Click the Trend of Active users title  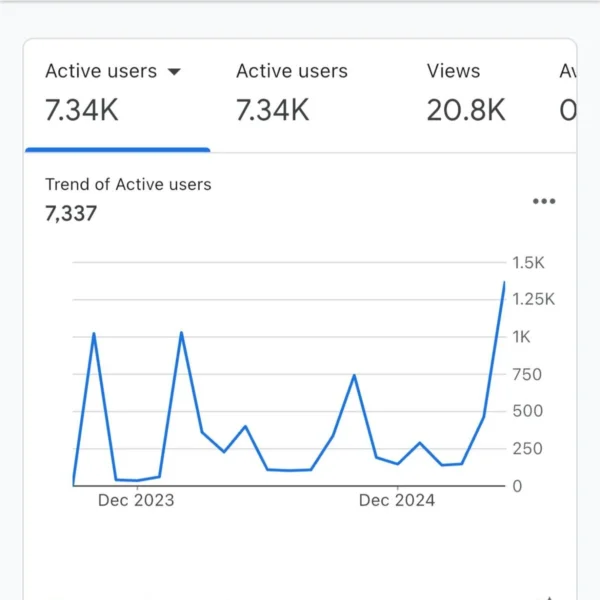(128, 184)
